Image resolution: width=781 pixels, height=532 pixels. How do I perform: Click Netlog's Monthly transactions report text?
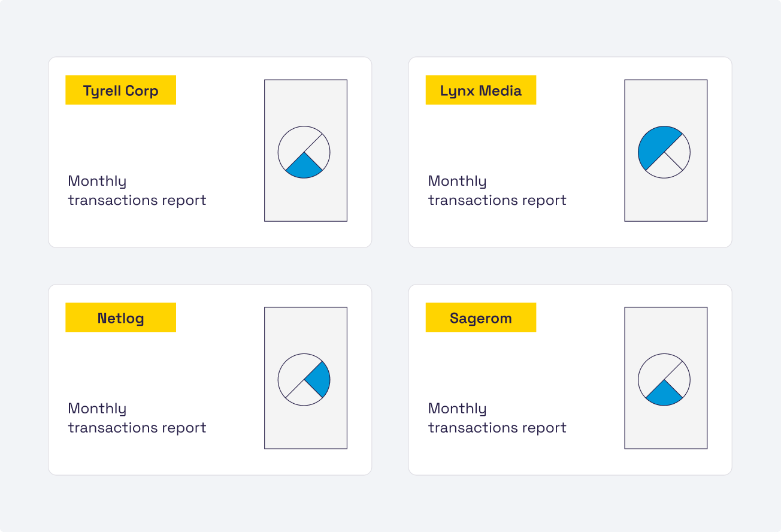click(137, 418)
